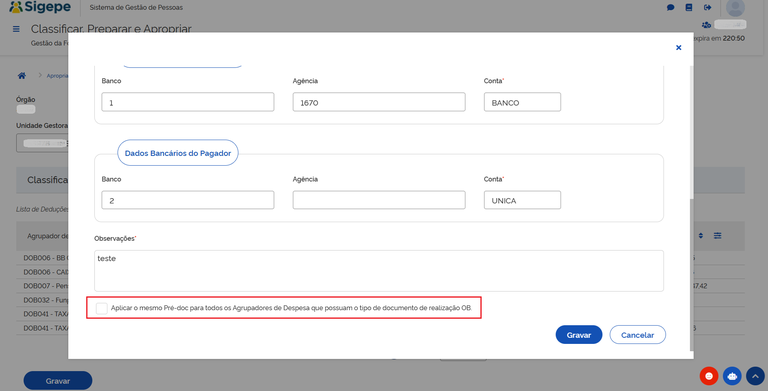
Task: Click the empty Agência field of Pagador
Action: click(x=379, y=200)
